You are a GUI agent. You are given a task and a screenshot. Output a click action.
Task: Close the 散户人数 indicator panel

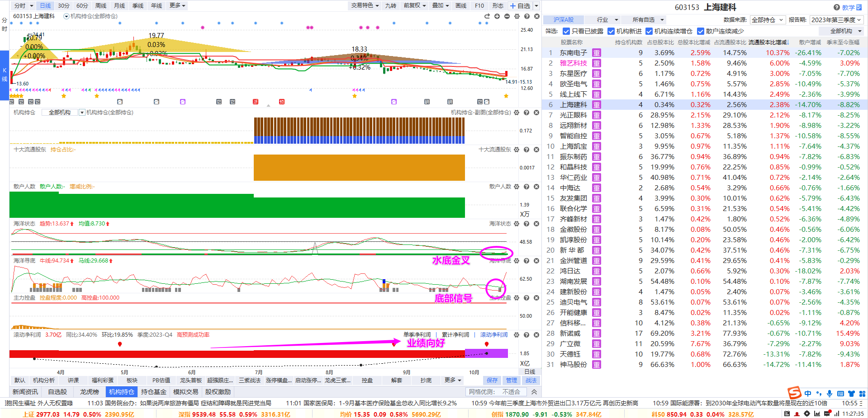(x=536, y=187)
